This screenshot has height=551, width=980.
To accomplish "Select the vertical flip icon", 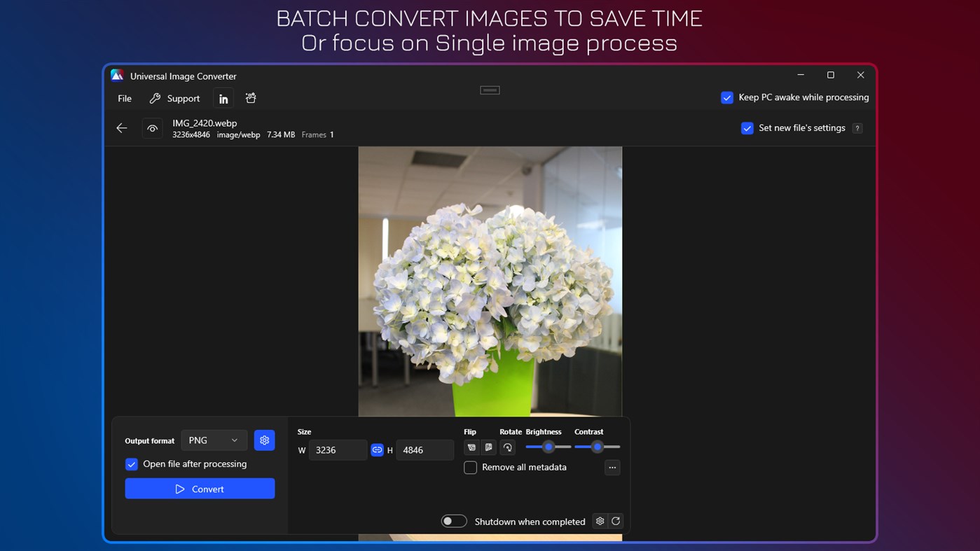I will [x=488, y=447].
